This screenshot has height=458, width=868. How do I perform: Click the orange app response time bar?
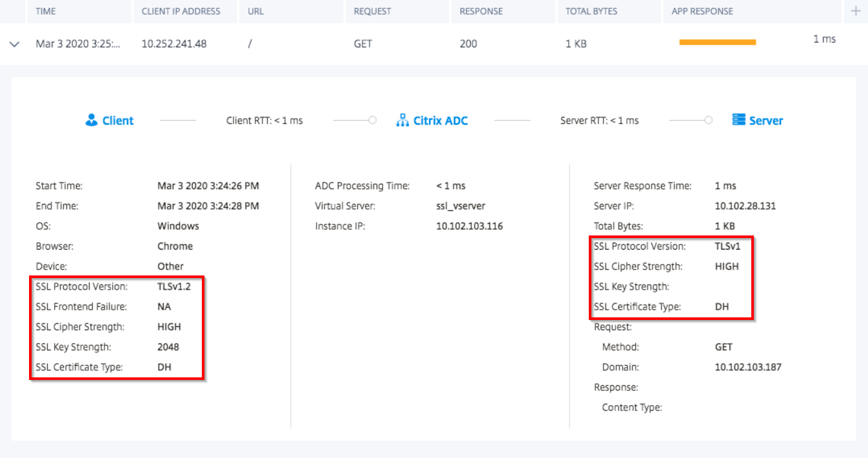tap(717, 43)
